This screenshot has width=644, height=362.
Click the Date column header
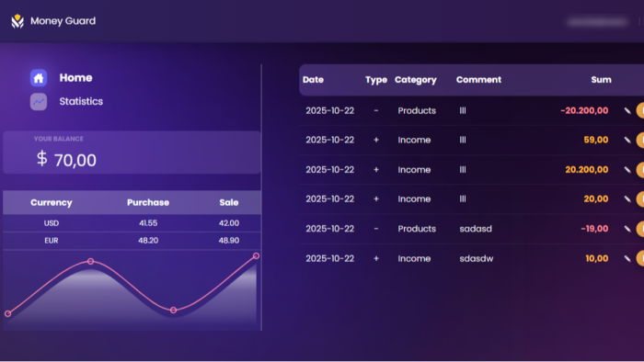[x=313, y=80]
